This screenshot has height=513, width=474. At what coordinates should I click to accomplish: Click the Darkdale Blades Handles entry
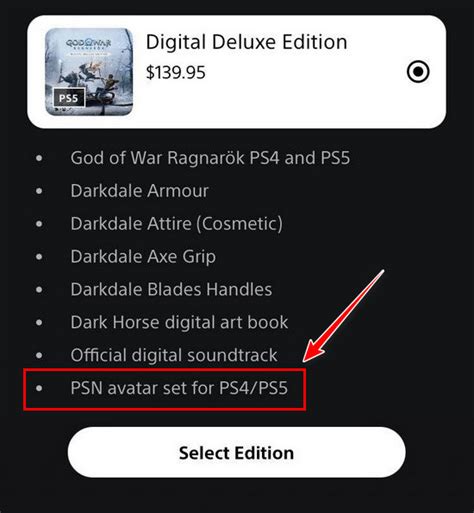(171, 289)
